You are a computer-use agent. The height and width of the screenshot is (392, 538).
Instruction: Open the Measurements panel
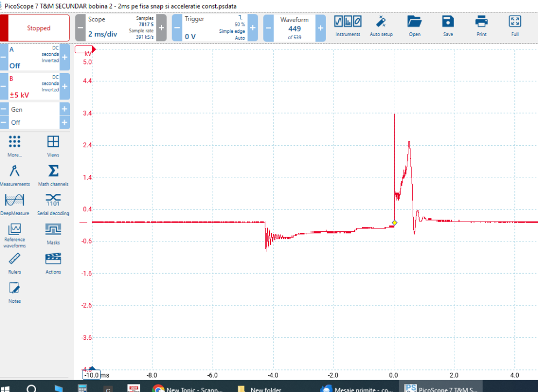(15, 175)
